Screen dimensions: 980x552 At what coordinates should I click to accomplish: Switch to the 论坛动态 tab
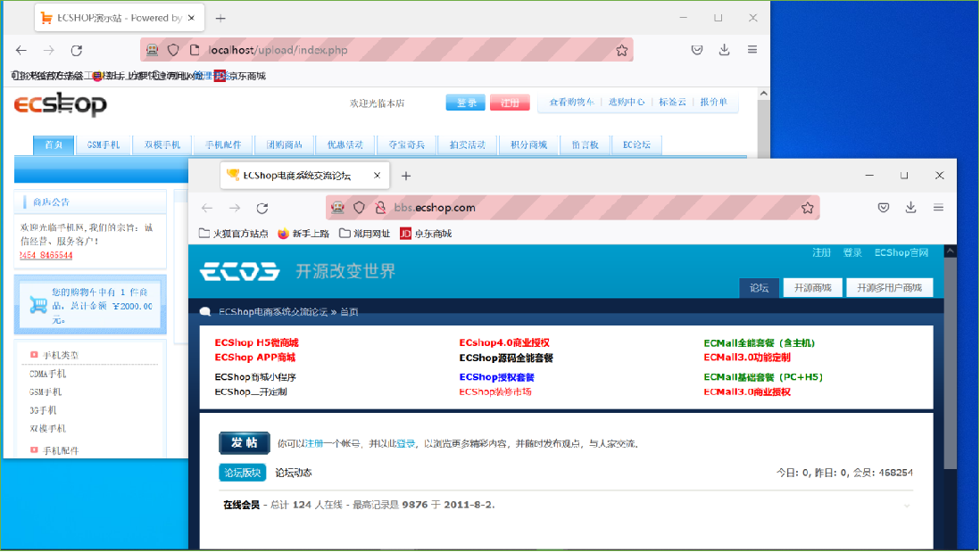(293, 473)
